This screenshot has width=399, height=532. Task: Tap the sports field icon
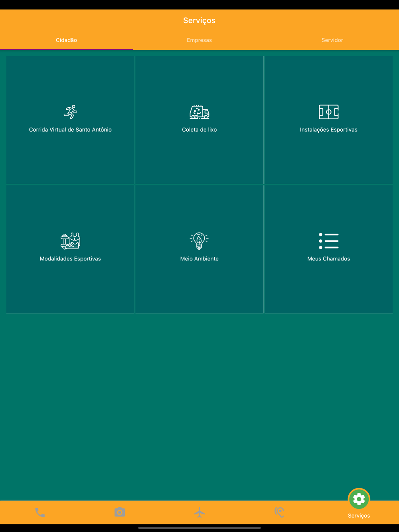coord(329,112)
